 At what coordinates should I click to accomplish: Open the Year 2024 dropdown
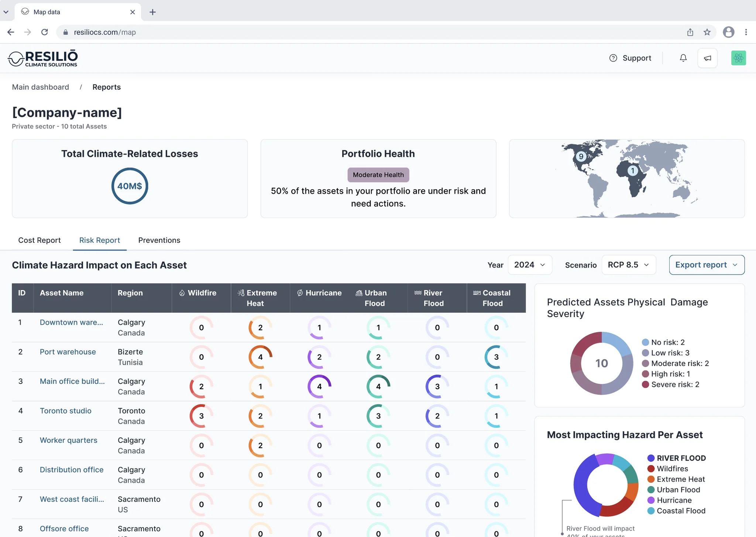click(x=530, y=265)
